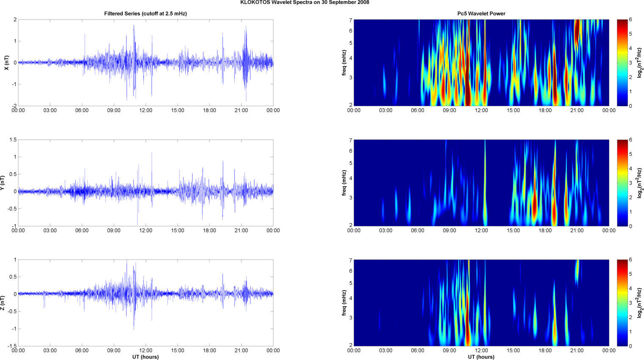Select the Filtered Series (cutoff at 2.5 mHz) heading
Viewport: 644px width, 360px height.
tap(146, 14)
